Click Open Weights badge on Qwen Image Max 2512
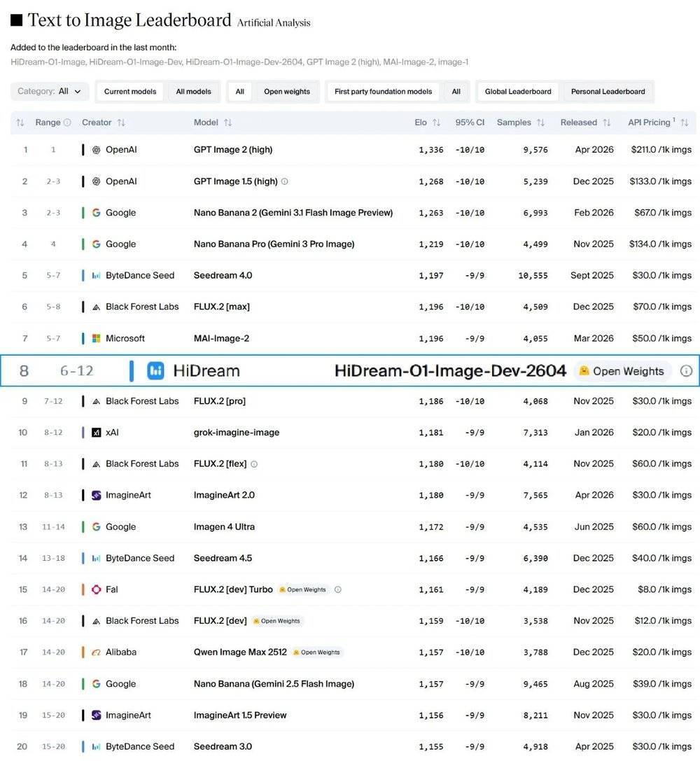 (317, 652)
